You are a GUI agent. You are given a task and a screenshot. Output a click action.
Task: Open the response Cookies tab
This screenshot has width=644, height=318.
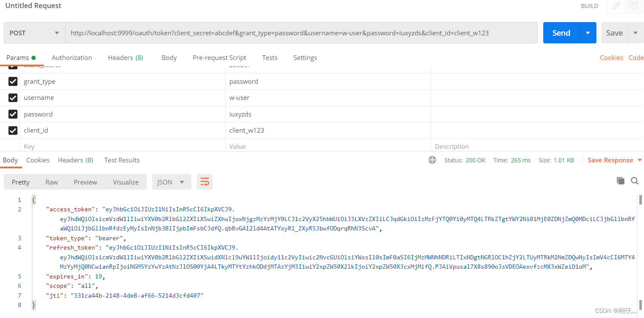pos(38,160)
